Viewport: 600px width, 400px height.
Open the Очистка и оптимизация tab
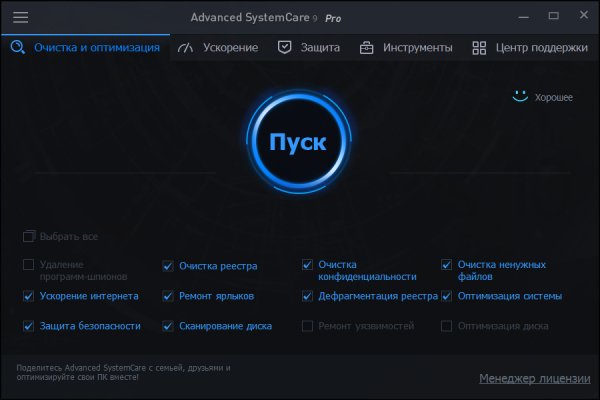pos(85,47)
